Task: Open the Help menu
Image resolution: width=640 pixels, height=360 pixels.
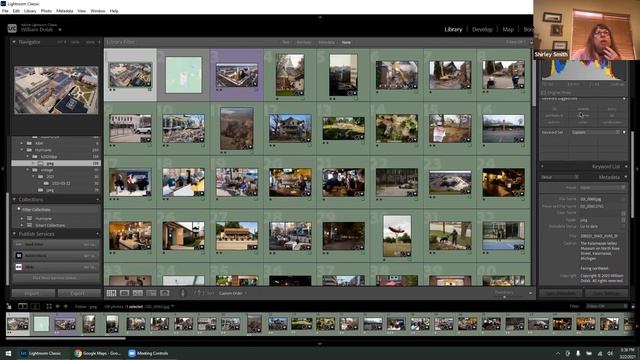Action: point(114,11)
